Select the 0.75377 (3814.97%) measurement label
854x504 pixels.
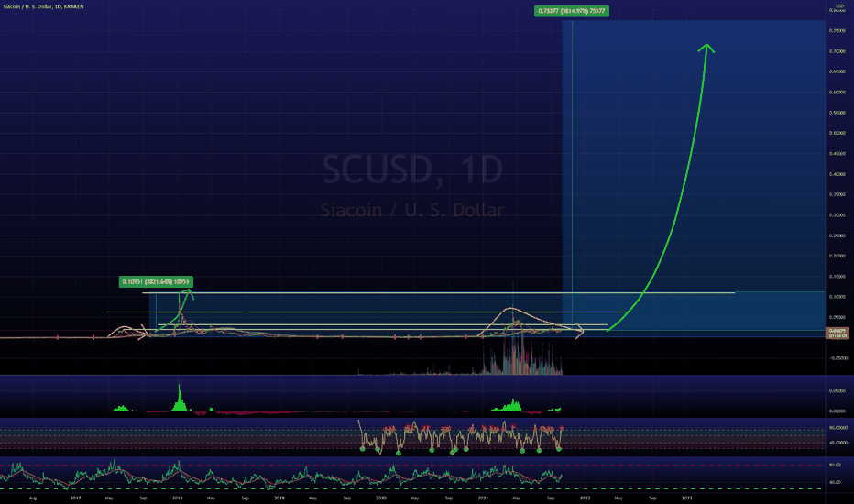point(572,11)
